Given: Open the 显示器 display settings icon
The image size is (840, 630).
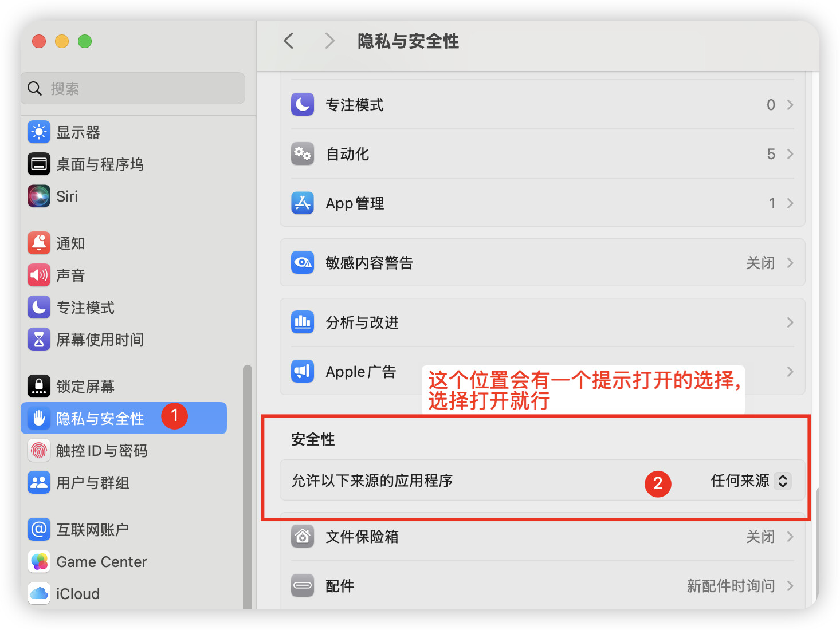Looking at the screenshot, I should coord(39,132).
